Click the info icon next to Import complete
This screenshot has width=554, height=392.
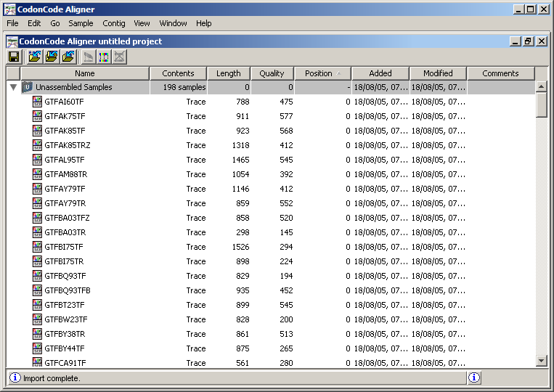point(15,378)
